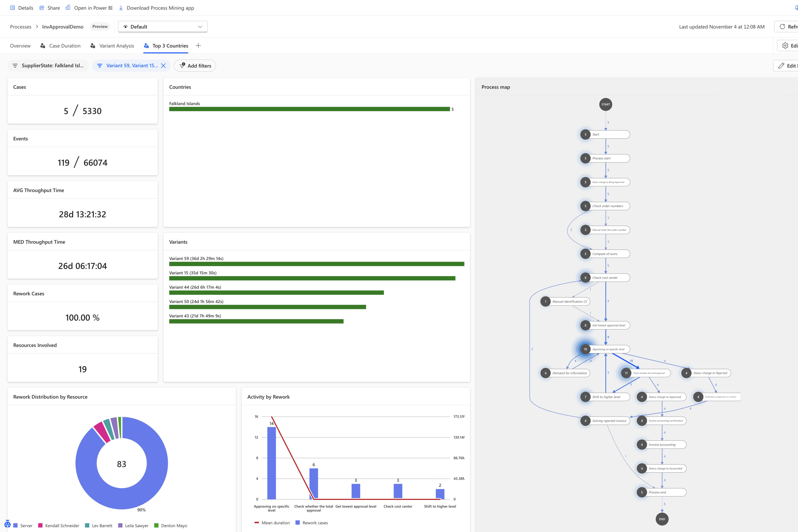Add a new tab with plus icon
This screenshot has height=532, width=798.
tap(198, 46)
